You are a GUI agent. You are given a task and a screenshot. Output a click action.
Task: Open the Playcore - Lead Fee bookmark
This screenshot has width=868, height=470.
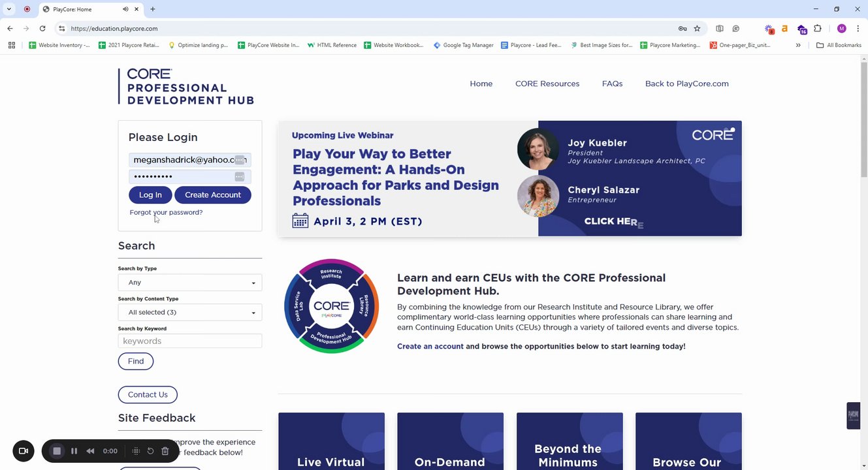click(x=531, y=45)
